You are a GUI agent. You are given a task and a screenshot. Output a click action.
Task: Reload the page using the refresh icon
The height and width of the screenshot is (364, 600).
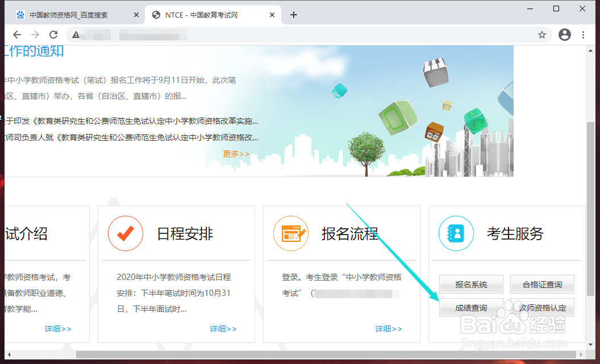coord(53,35)
